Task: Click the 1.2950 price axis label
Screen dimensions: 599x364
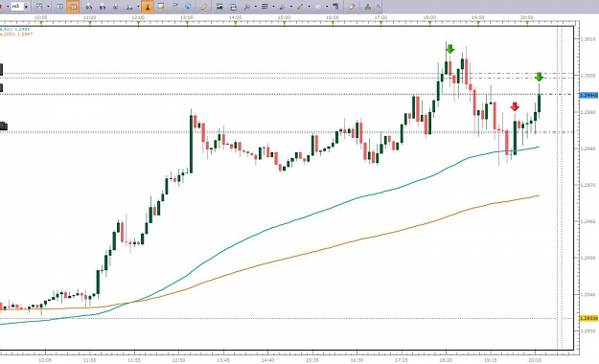Action: [x=587, y=258]
